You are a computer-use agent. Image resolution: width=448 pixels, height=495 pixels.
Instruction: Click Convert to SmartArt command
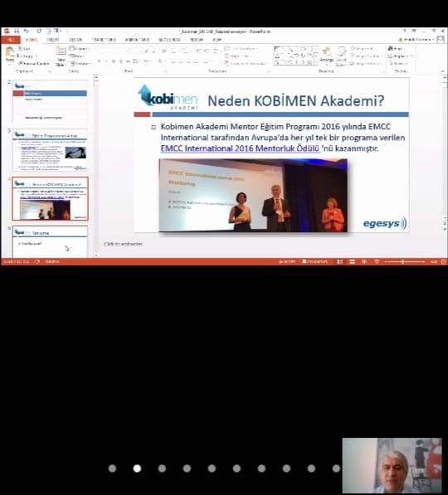(246, 64)
